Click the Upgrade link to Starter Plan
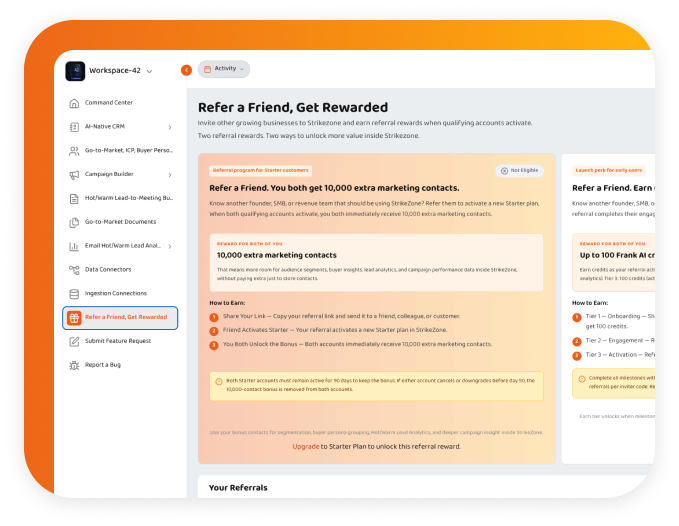Image resolution: width=679 pixels, height=526 pixels. [306, 446]
